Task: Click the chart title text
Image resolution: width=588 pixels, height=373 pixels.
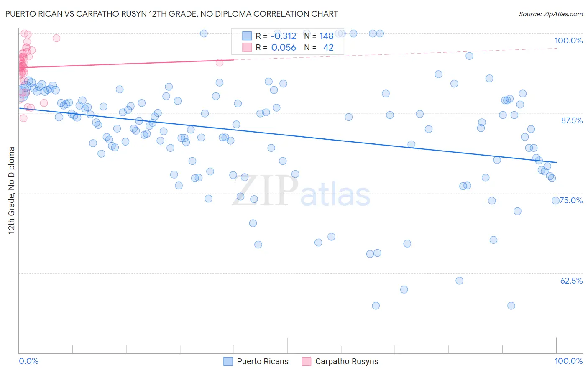Action: 171,14
